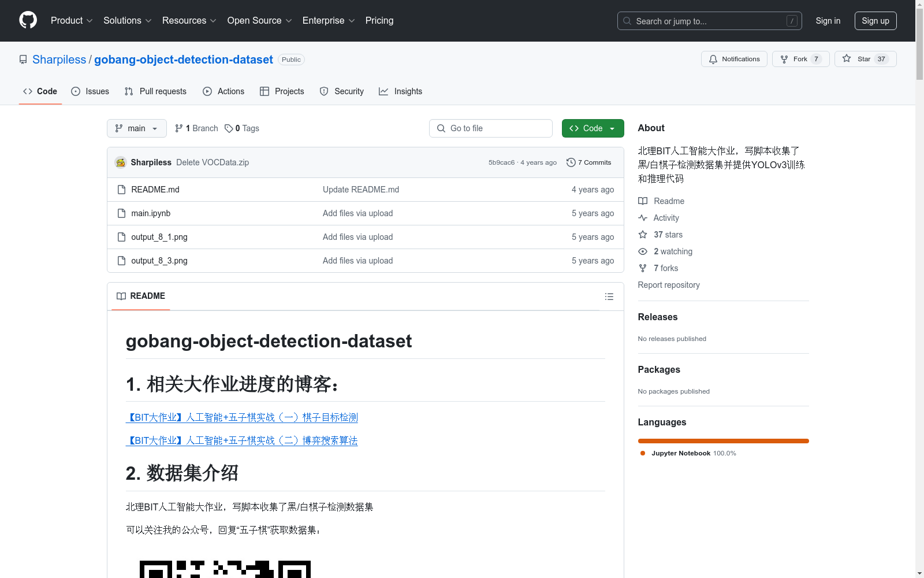View the 1 Branch list
The height and width of the screenshot is (578, 924).
pyautogui.click(x=196, y=128)
